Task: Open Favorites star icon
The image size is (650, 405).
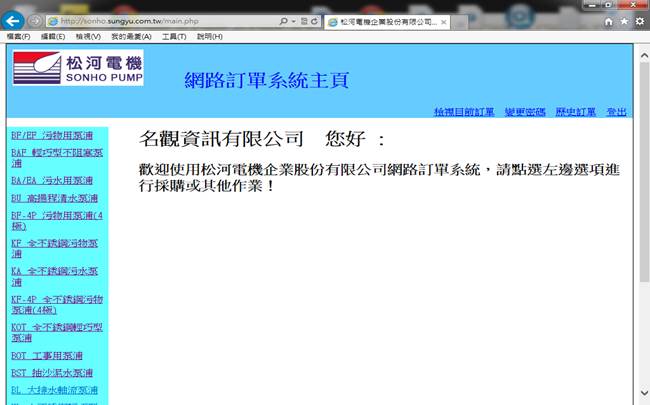Action: [624, 21]
